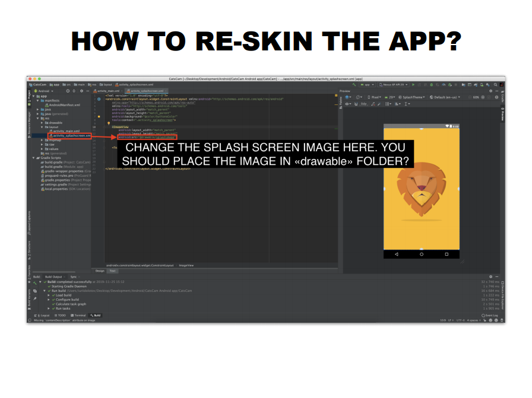Click the Make Project hammer icon

(354, 85)
